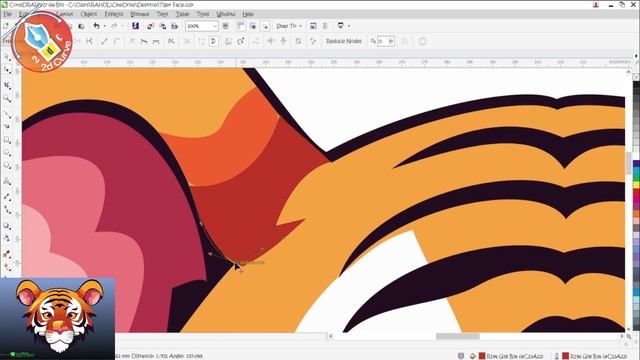Click the Convert to line icon

click(x=105, y=41)
